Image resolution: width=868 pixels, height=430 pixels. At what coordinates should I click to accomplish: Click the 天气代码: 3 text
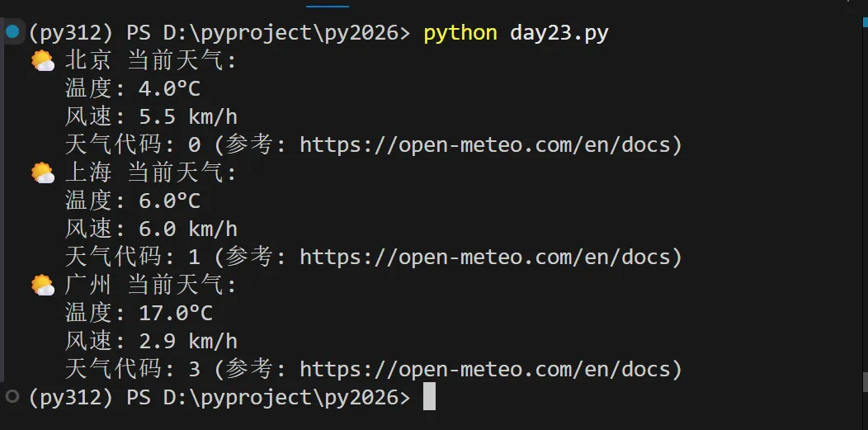pyautogui.click(x=132, y=369)
